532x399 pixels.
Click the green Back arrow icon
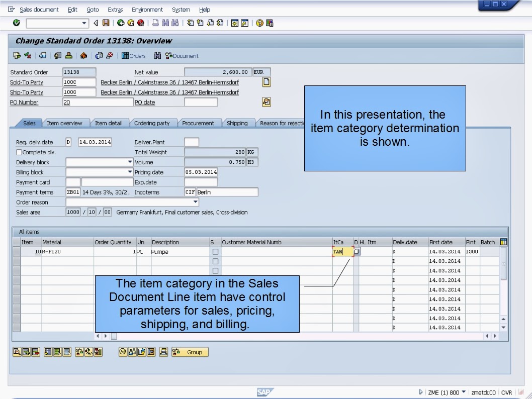tap(121, 23)
